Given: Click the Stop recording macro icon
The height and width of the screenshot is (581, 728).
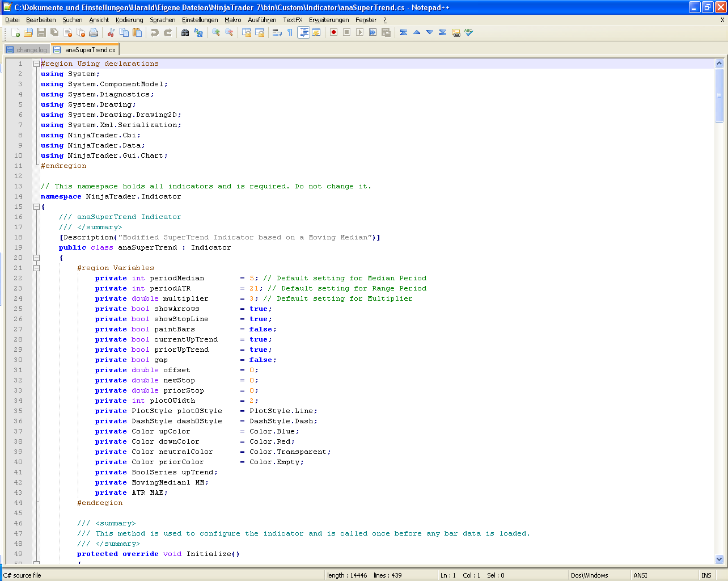Looking at the screenshot, I should tap(347, 32).
